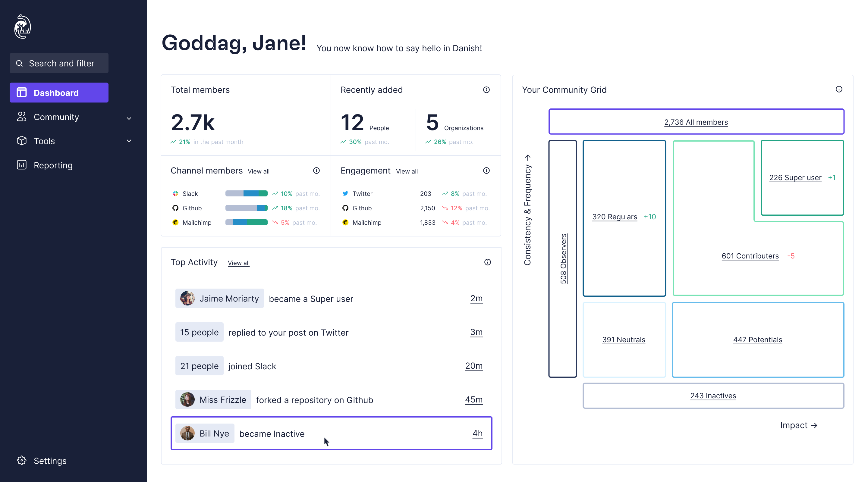Open the 2,736 All members box

[x=696, y=122]
